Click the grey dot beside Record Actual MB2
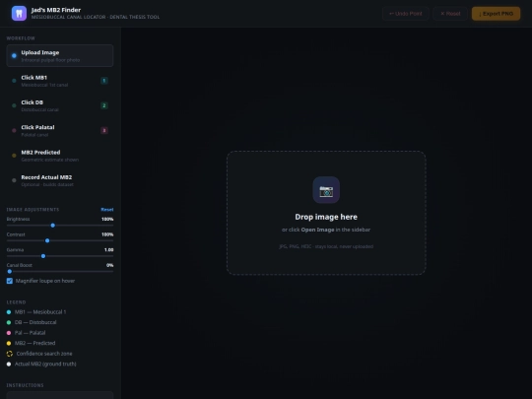Image resolution: width=532 pixels, height=399 pixels. (14, 180)
